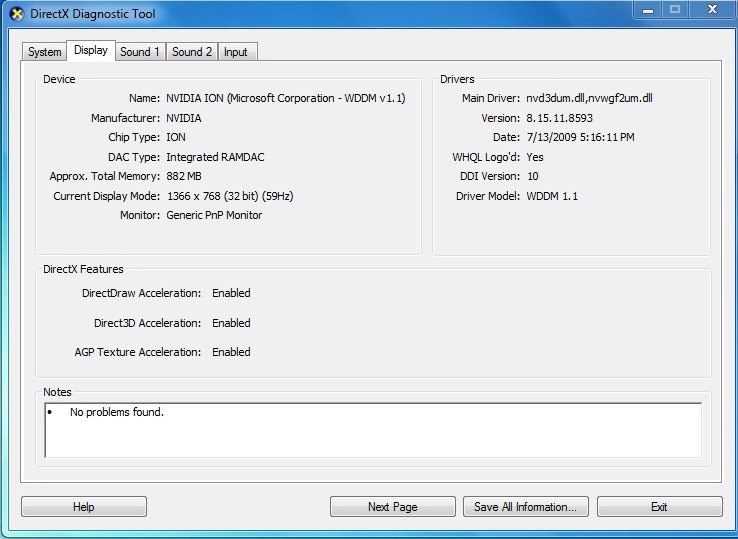The height and width of the screenshot is (539, 738).
Task: Close the DirectX Diagnostic Tool window
Action: (x=712, y=9)
